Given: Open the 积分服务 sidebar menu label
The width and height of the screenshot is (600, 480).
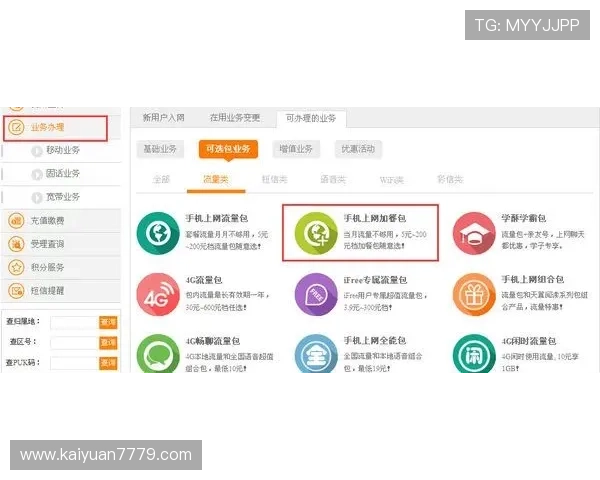Looking at the screenshot, I should point(47,267).
